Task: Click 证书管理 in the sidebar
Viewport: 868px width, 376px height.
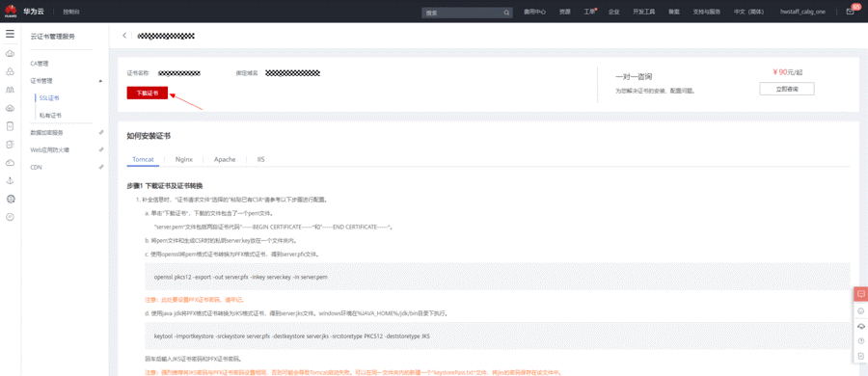Action: [41, 81]
